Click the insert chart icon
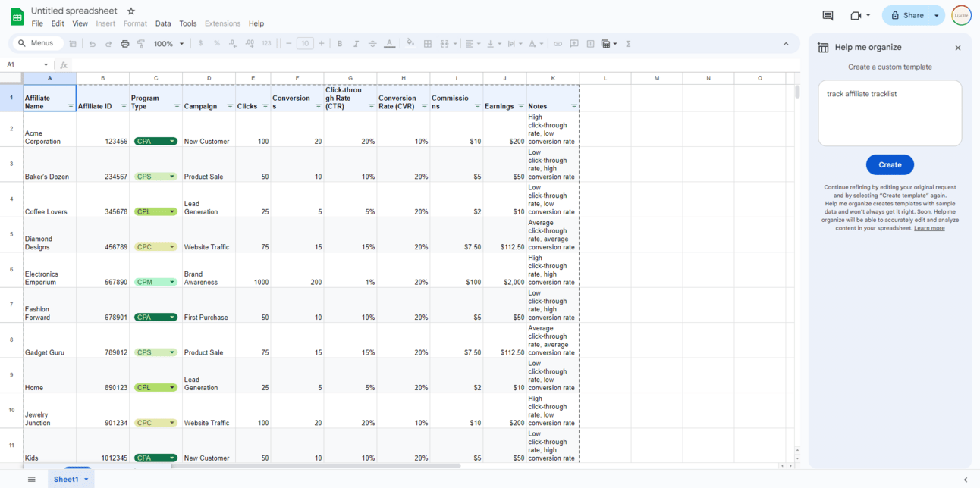This screenshot has height=488, width=980. (590, 44)
